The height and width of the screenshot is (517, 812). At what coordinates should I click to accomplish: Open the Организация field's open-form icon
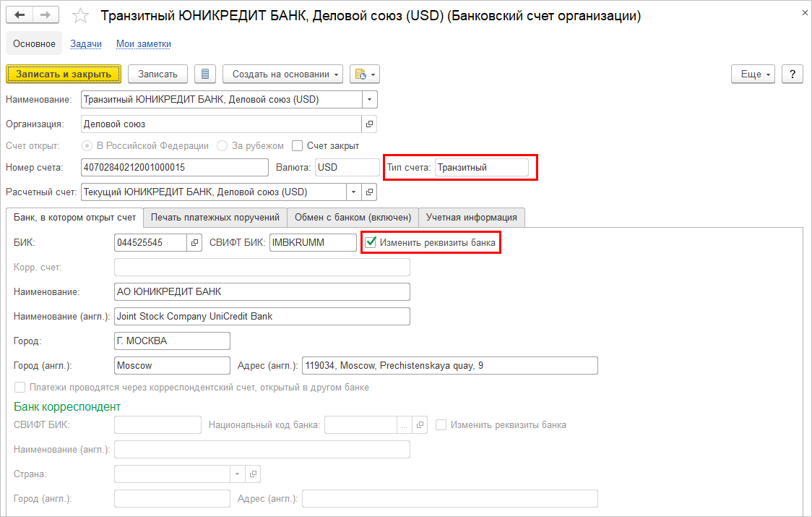point(369,124)
